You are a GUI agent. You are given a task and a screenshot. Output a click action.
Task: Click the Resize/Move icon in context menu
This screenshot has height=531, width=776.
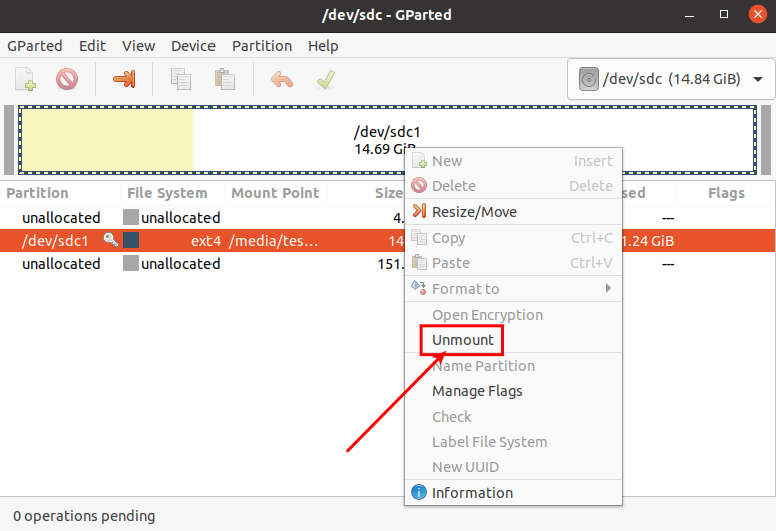[x=419, y=211]
